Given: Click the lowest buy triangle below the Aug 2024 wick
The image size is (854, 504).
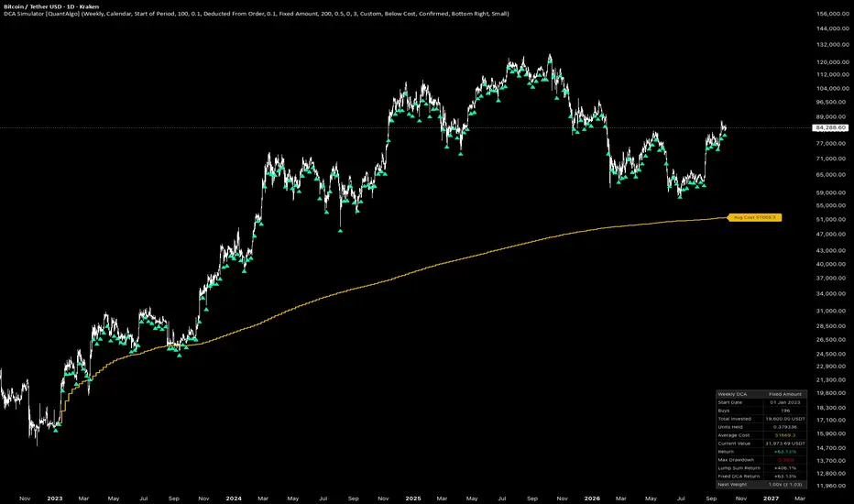Looking at the screenshot, I should 340,231.
